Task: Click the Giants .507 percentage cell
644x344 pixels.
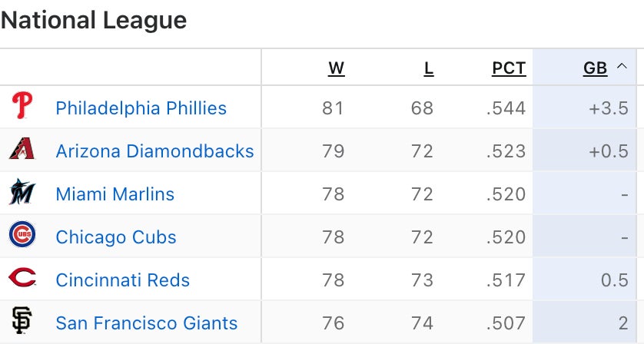Action: click(x=506, y=323)
